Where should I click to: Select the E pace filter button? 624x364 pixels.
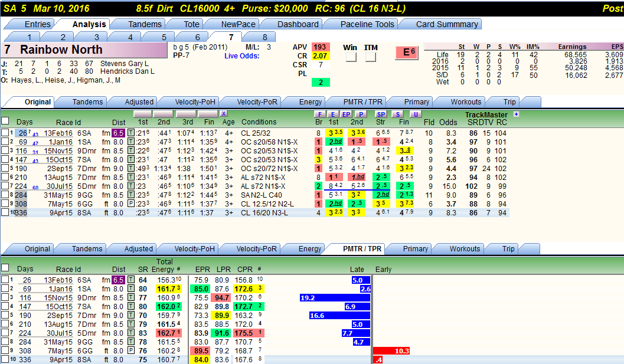pos(333,114)
